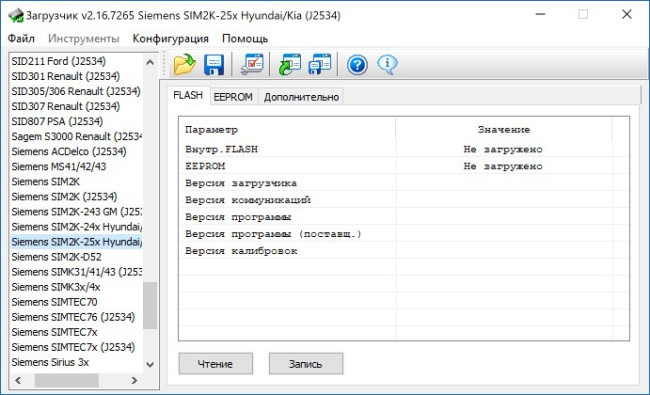Open the Файл menu

click(21, 39)
